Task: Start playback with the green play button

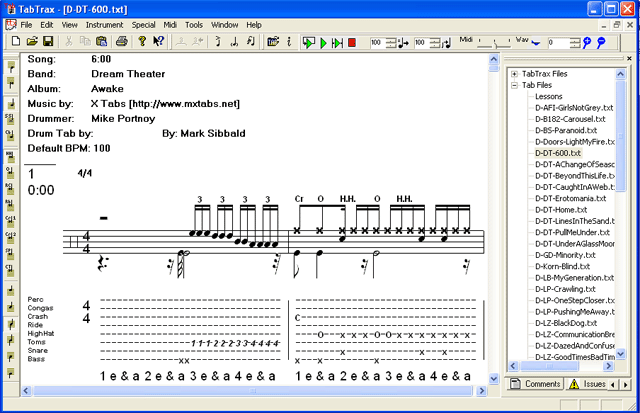Action: click(x=323, y=42)
